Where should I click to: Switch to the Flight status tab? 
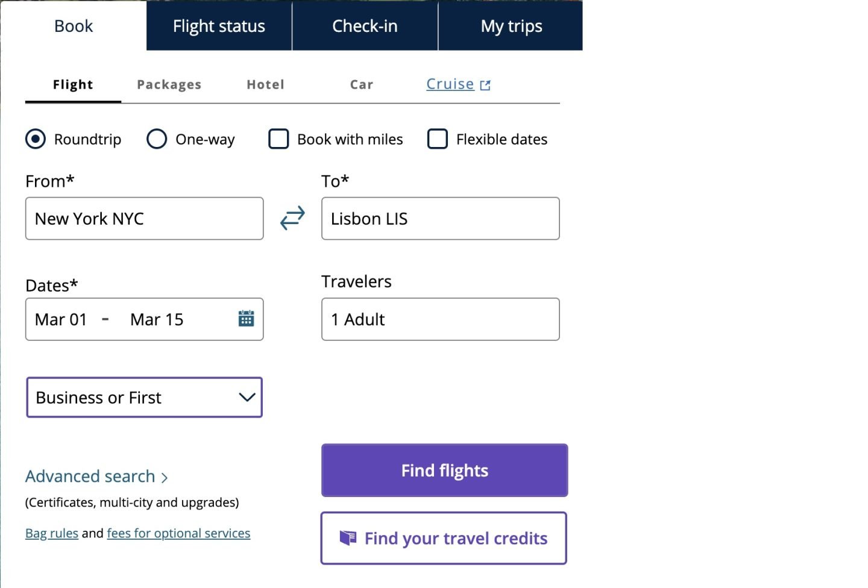click(219, 26)
